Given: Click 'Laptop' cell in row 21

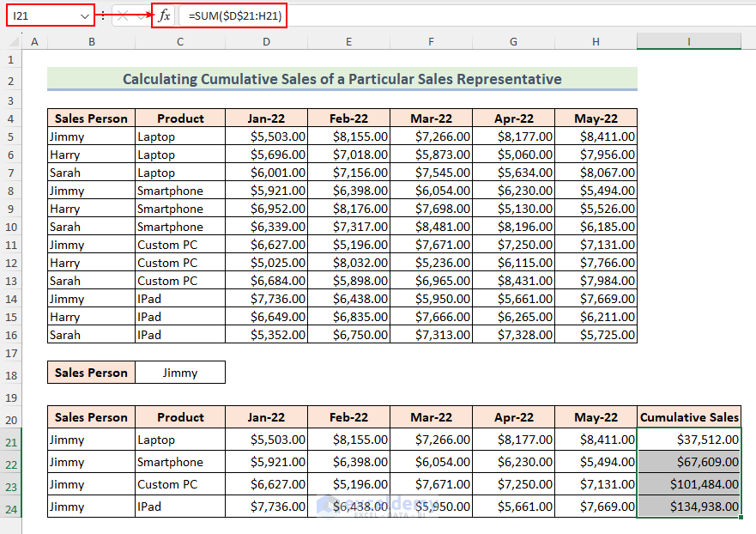Looking at the screenshot, I should (x=180, y=440).
